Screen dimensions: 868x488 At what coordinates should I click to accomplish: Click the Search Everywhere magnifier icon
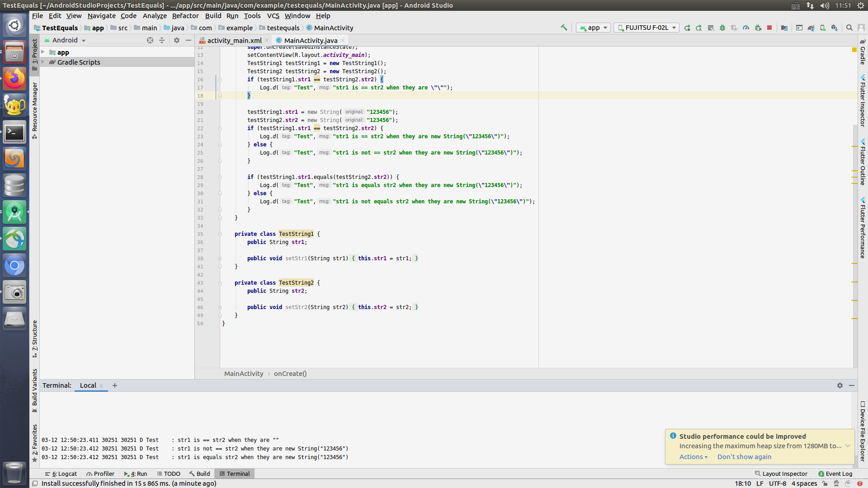coord(849,28)
